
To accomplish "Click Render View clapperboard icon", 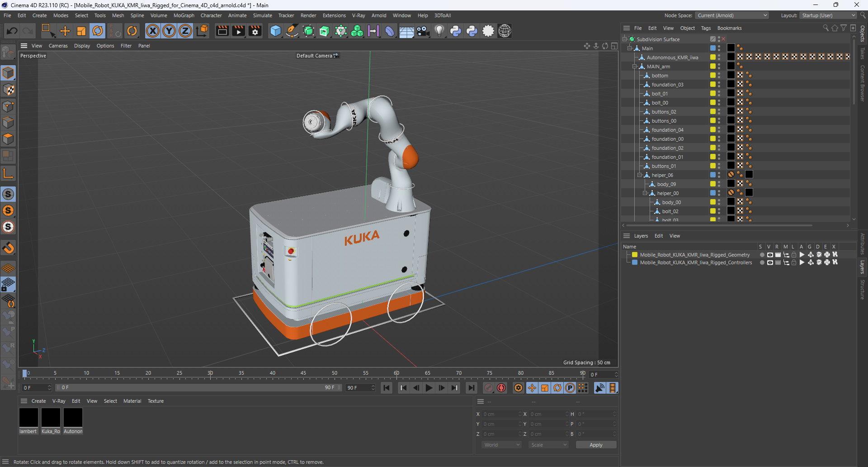I will coord(222,31).
